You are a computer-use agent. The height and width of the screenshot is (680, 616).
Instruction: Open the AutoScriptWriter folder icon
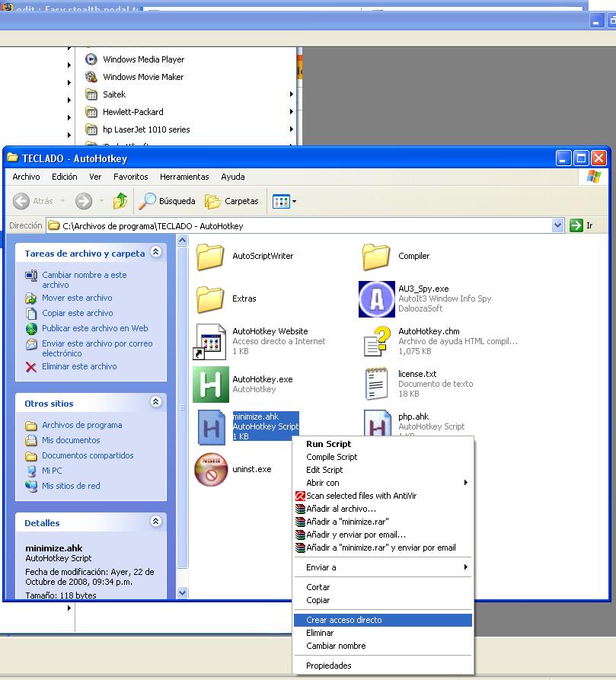point(210,257)
